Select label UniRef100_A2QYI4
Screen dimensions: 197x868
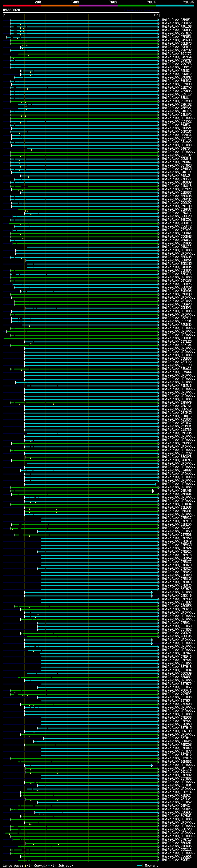point(176,792)
